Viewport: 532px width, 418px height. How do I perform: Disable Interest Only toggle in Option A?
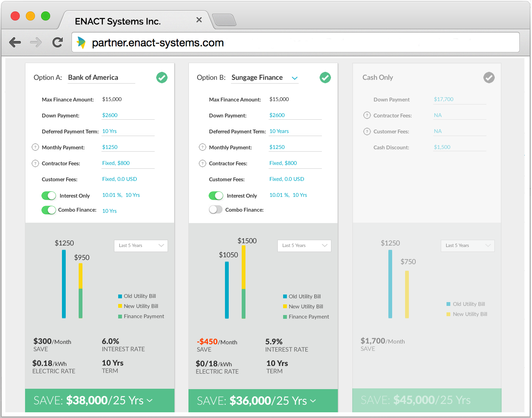[x=49, y=196]
